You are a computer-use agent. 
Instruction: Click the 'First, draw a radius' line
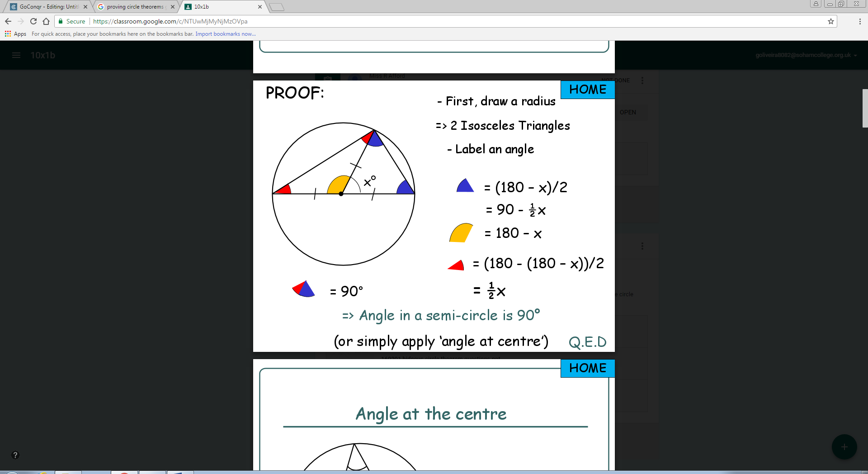coord(496,101)
